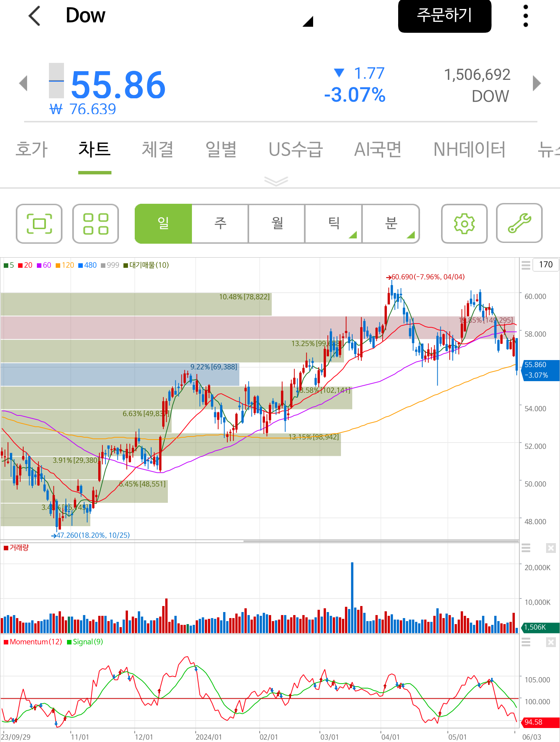Switch to the US수급 tab
The width and height of the screenshot is (560, 742).
(296, 149)
